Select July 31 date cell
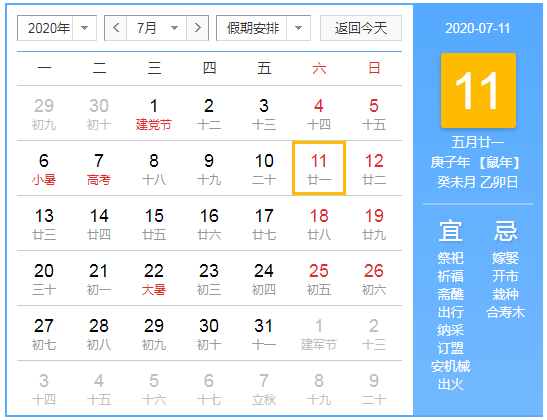Viewport: 547px width, 420px height. pyautogui.click(x=264, y=334)
